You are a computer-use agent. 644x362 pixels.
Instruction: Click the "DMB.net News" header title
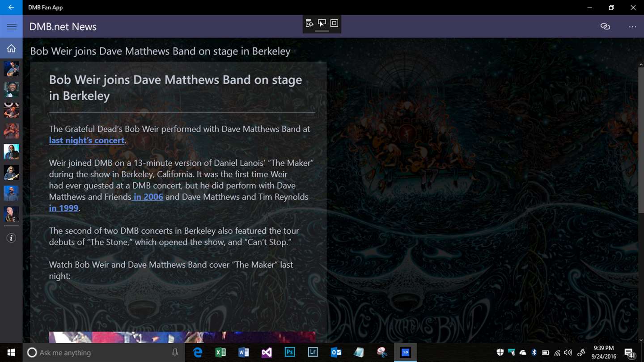click(63, 27)
